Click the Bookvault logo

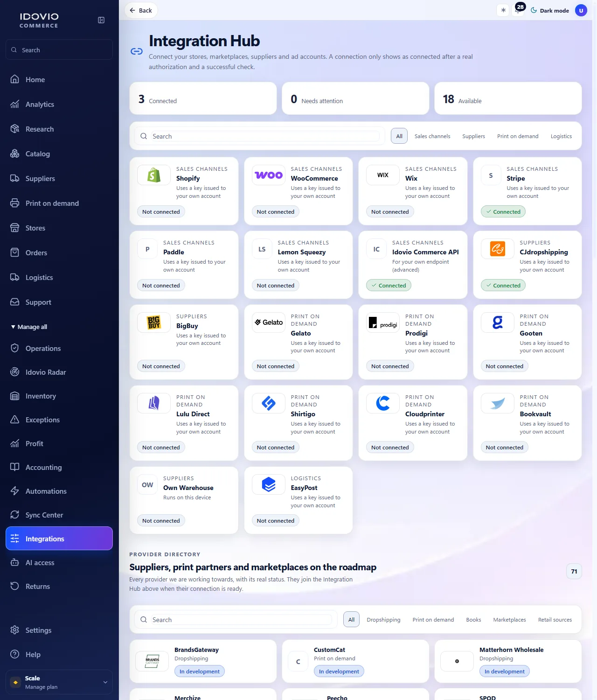point(498,403)
